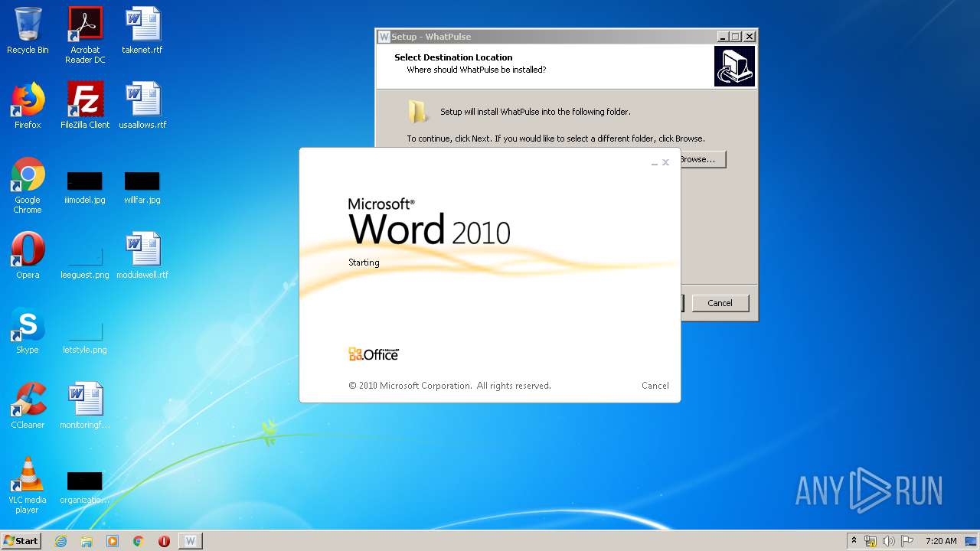The height and width of the screenshot is (551, 980).
Task: Select usaallows.rtf file on desktop
Action: tap(142, 106)
